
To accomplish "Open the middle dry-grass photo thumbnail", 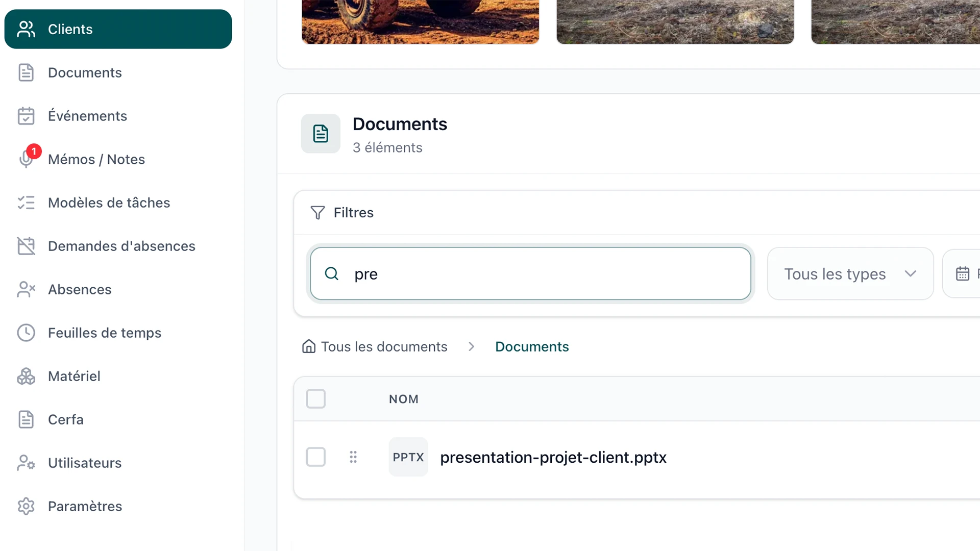I will coord(675,22).
